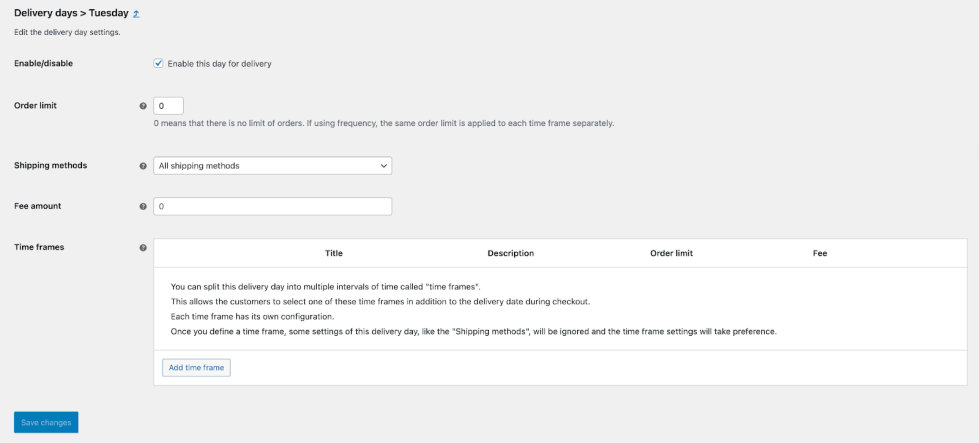Click the Fee column header in table

[820, 254]
